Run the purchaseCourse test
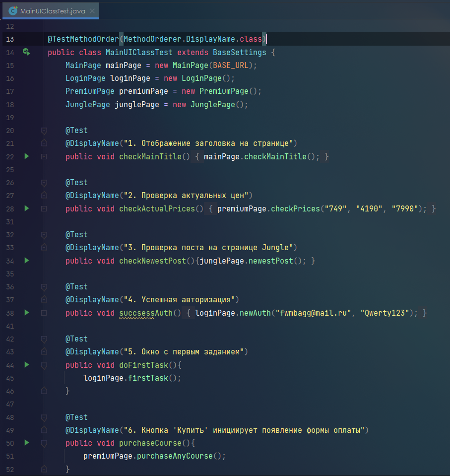 point(26,443)
